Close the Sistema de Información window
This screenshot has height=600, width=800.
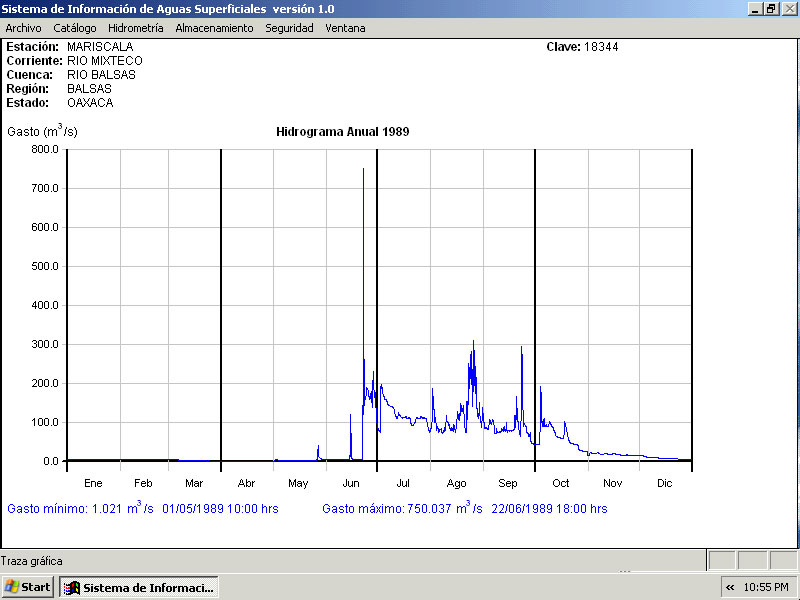click(788, 9)
